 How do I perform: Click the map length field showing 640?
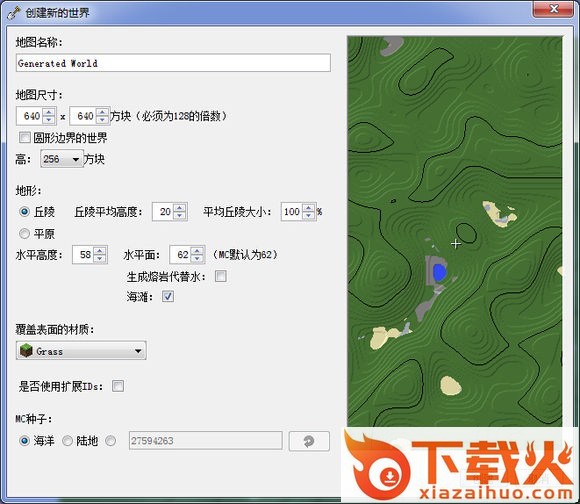point(84,116)
